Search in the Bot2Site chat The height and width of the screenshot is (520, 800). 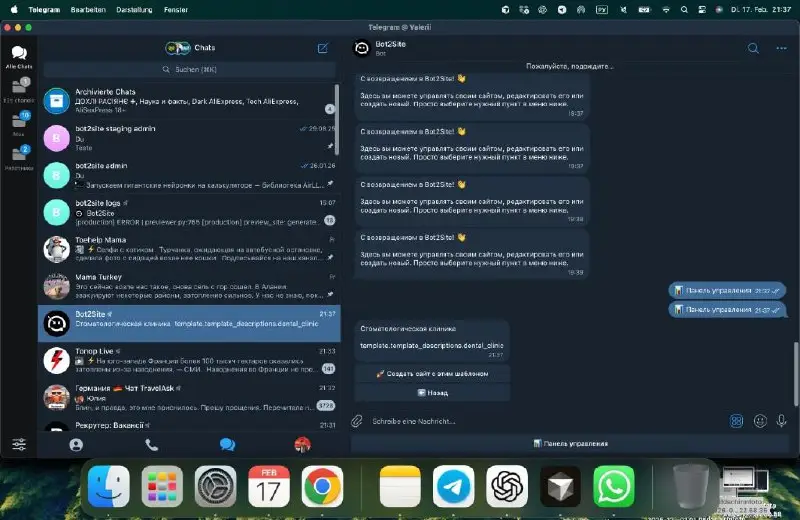coord(753,48)
